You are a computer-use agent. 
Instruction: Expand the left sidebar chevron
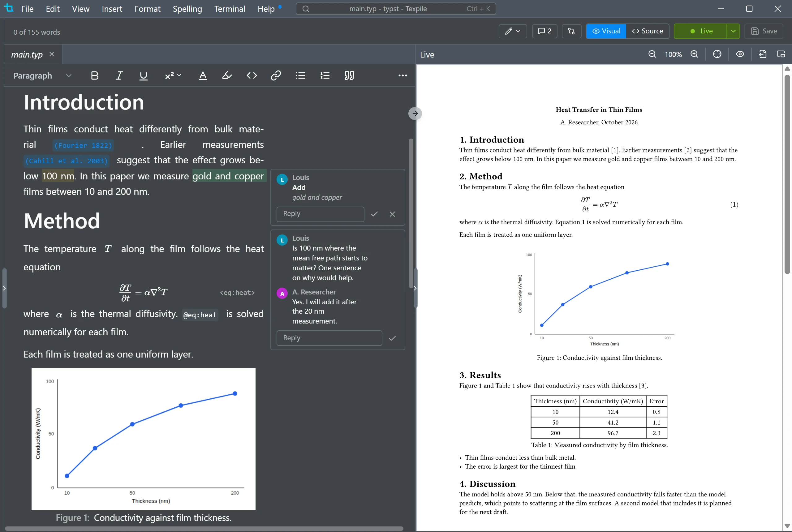(x=4, y=288)
